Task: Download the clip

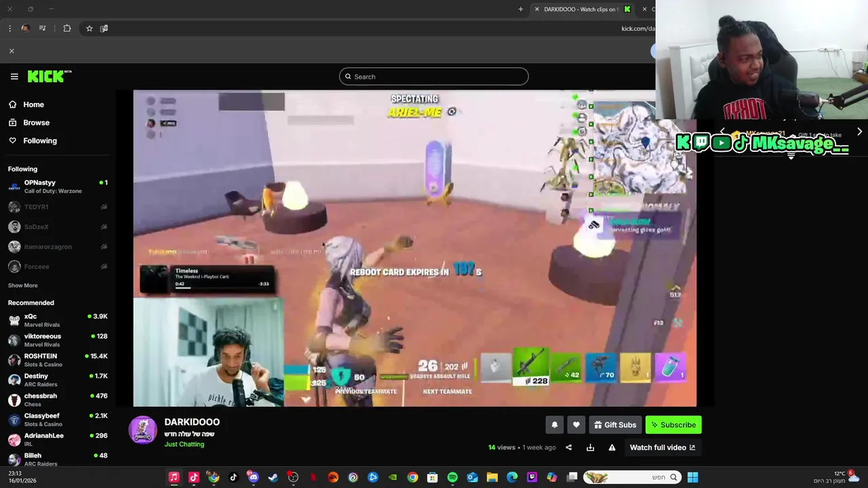Action: point(590,447)
